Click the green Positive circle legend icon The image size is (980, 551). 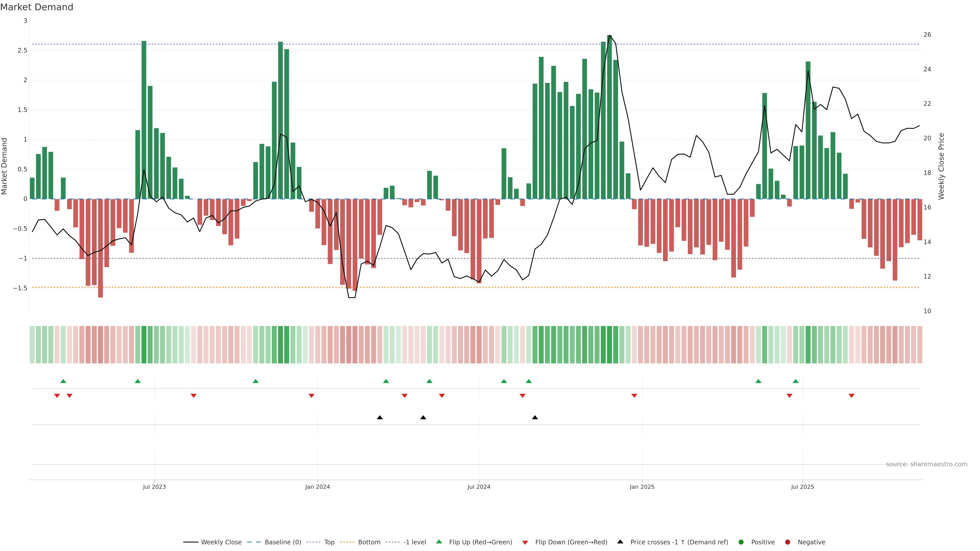point(741,542)
